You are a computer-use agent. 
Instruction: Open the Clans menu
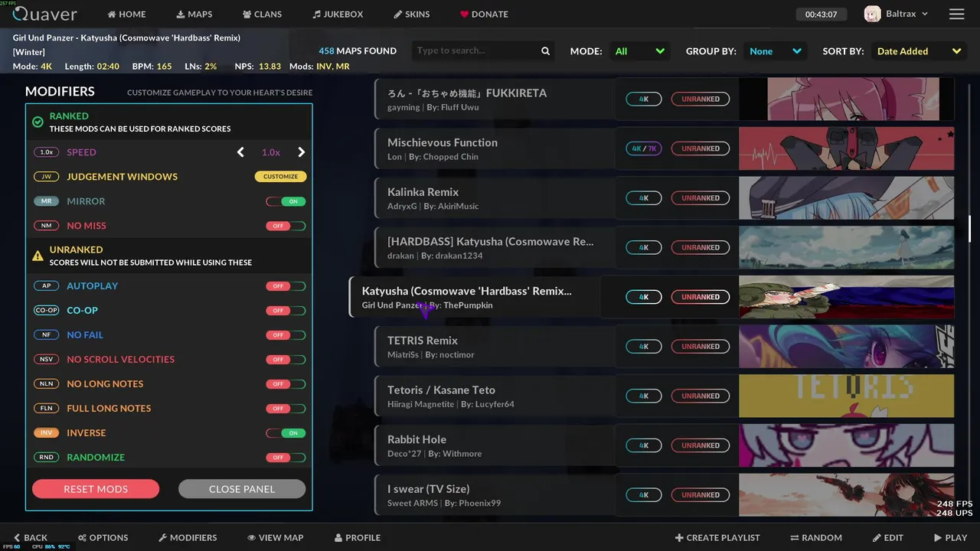(x=262, y=14)
